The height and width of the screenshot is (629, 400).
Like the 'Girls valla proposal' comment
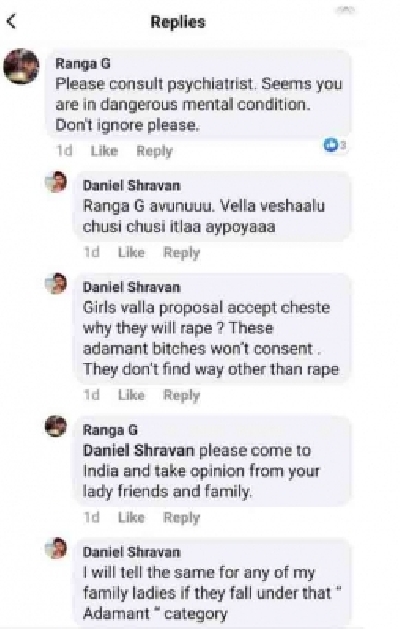pos(131,395)
